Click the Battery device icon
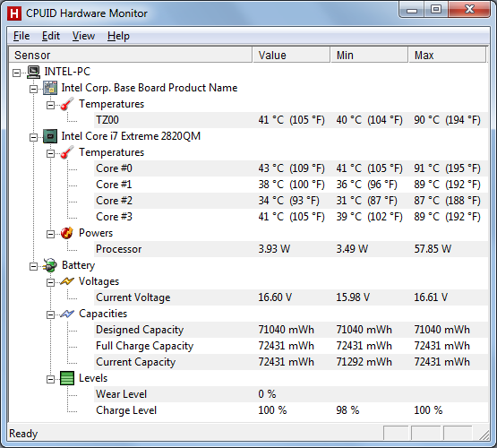The height and width of the screenshot is (448, 497). (50, 265)
